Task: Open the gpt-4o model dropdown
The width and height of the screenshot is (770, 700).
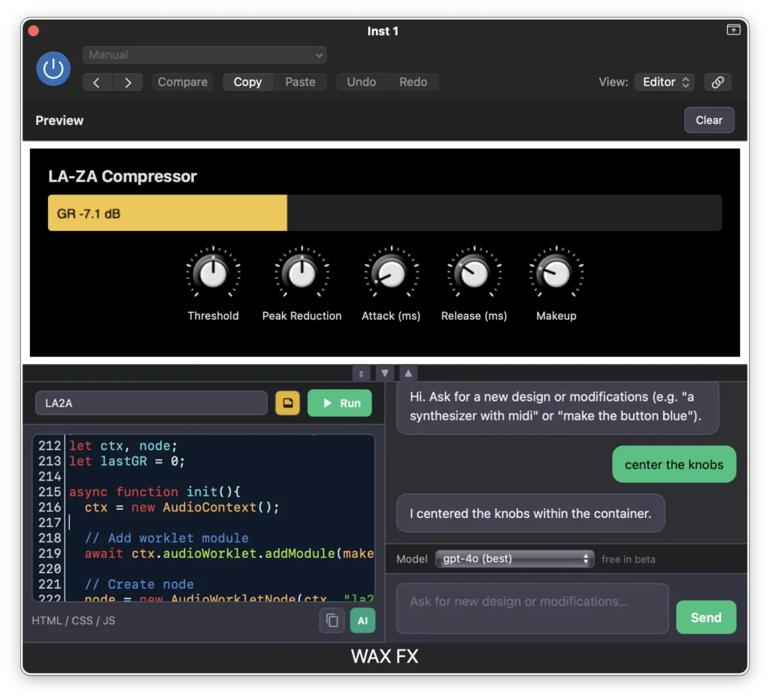Action: pyautogui.click(x=514, y=559)
